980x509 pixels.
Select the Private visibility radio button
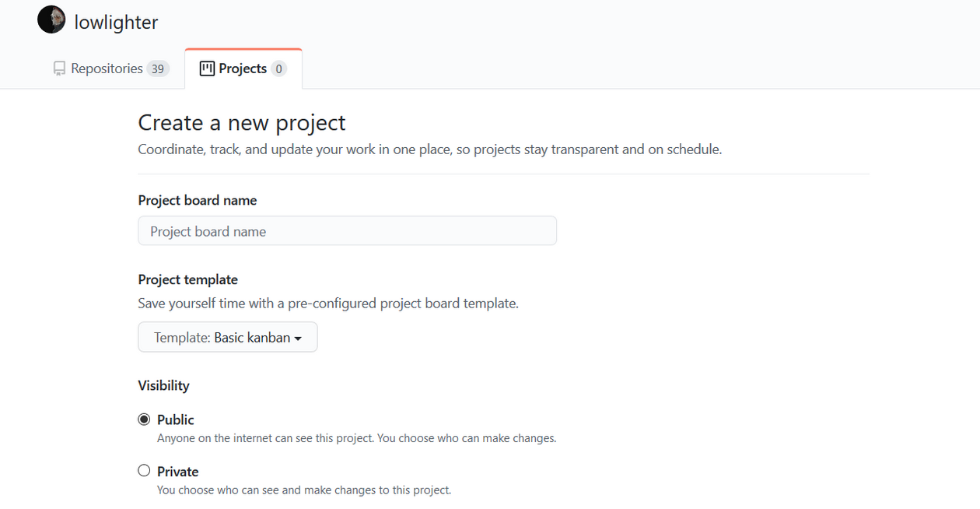pyautogui.click(x=144, y=470)
